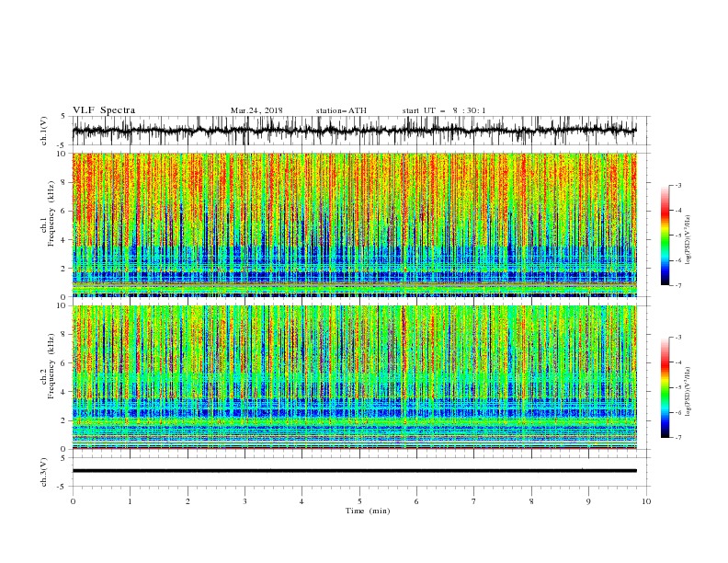Screen dimensions: 728x563
Task: Click the date 'Mar.24, 2018'
Action: (x=256, y=110)
